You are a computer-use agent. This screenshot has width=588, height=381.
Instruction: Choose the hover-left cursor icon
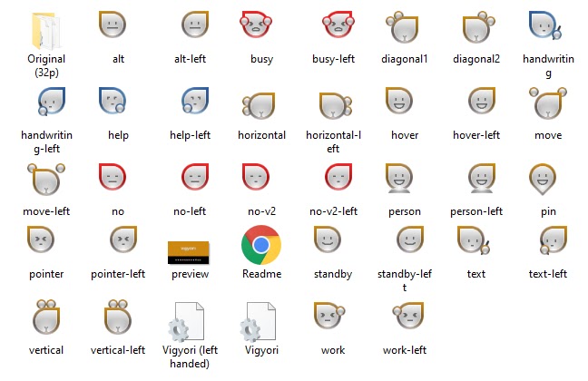tap(482, 101)
